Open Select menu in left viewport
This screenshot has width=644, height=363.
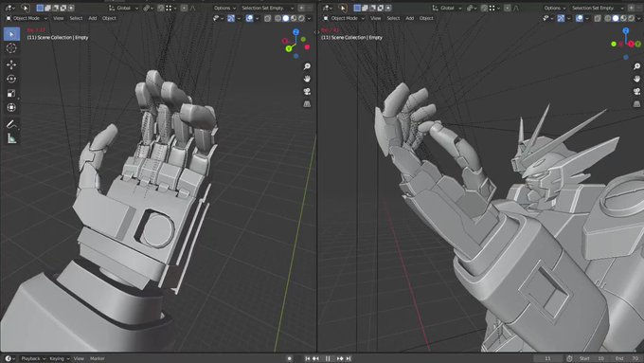point(76,19)
